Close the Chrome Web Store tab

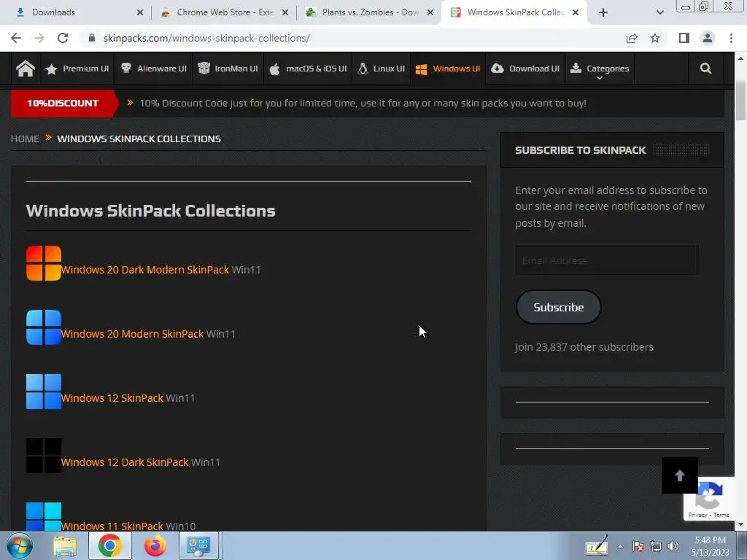click(285, 12)
